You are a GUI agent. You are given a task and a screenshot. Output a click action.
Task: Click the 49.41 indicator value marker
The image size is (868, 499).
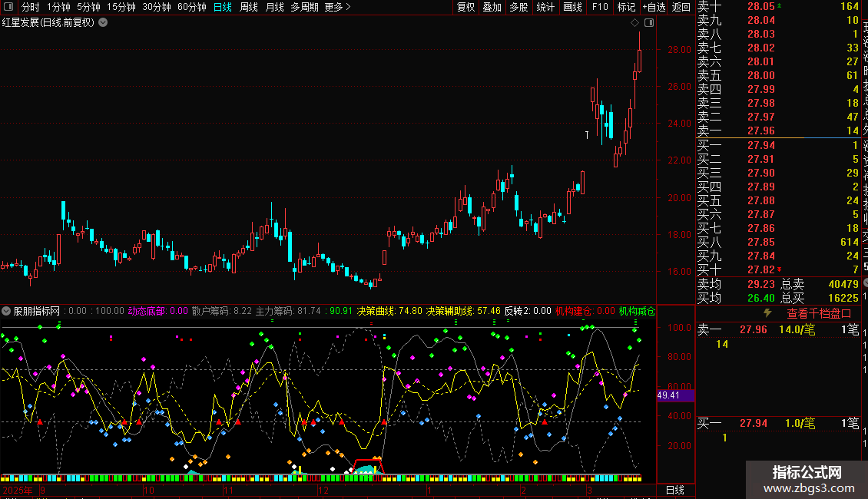(x=674, y=395)
